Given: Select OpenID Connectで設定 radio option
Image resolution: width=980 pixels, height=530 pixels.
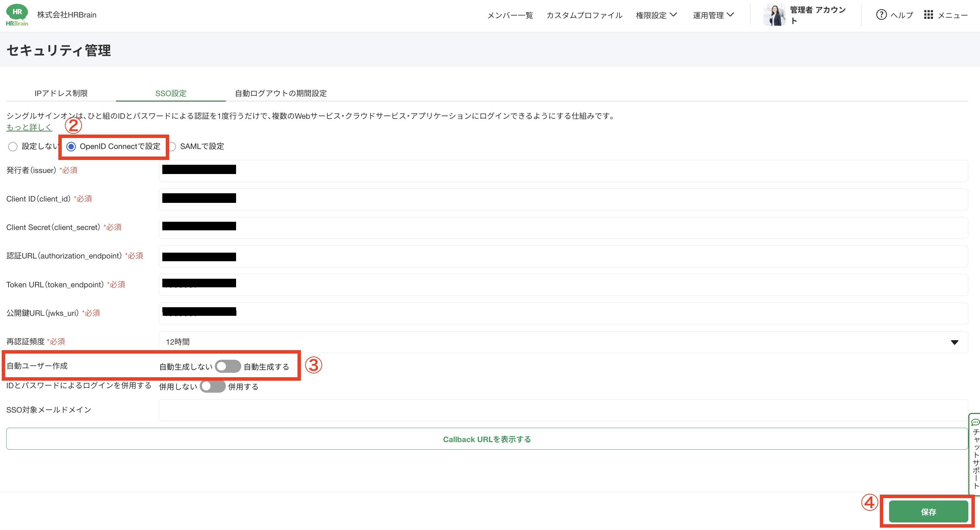Looking at the screenshot, I should [71, 147].
